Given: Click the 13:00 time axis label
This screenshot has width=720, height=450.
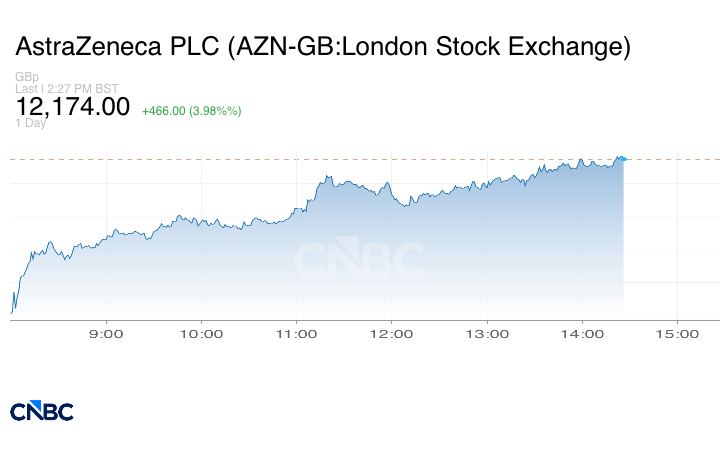Looking at the screenshot, I should pos(487,334).
